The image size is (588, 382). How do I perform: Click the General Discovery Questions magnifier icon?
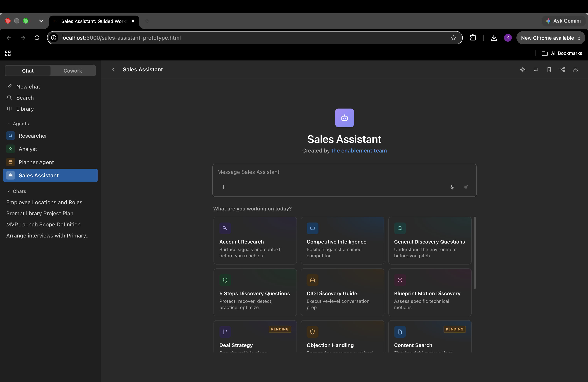coord(400,228)
